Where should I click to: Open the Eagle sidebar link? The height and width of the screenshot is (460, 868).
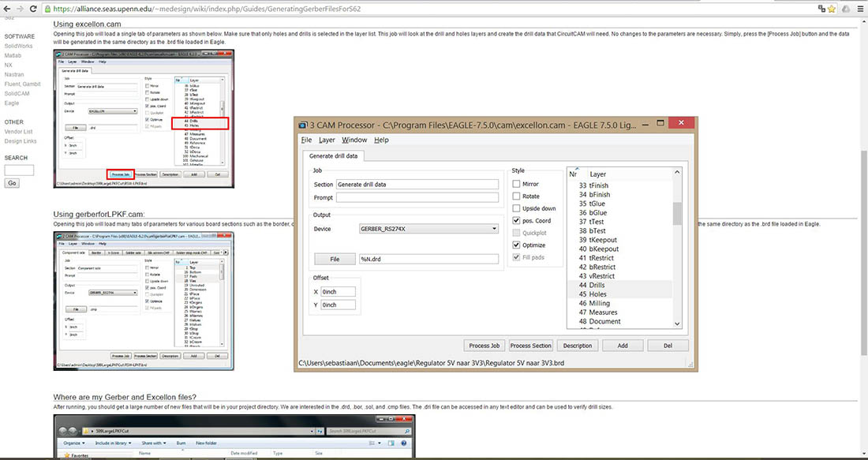(x=12, y=103)
